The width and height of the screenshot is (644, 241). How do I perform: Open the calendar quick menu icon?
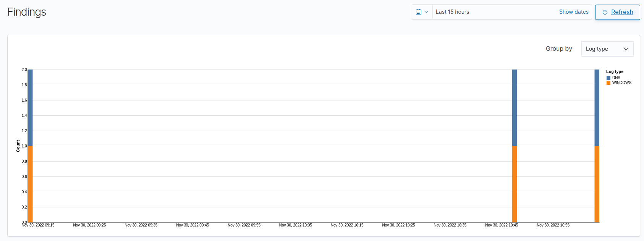coord(422,12)
